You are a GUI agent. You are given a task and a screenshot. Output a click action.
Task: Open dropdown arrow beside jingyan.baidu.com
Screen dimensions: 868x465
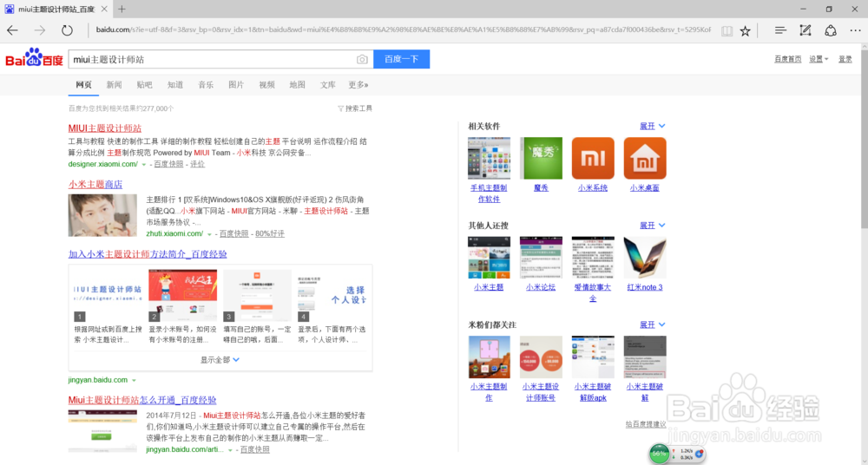tap(134, 380)
